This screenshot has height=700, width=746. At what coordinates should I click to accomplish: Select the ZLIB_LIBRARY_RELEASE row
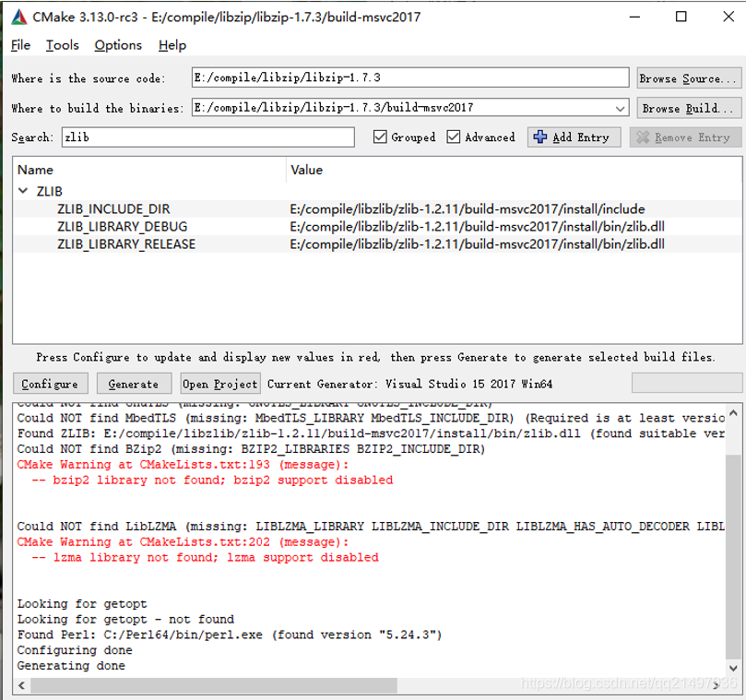coord(376,244)
